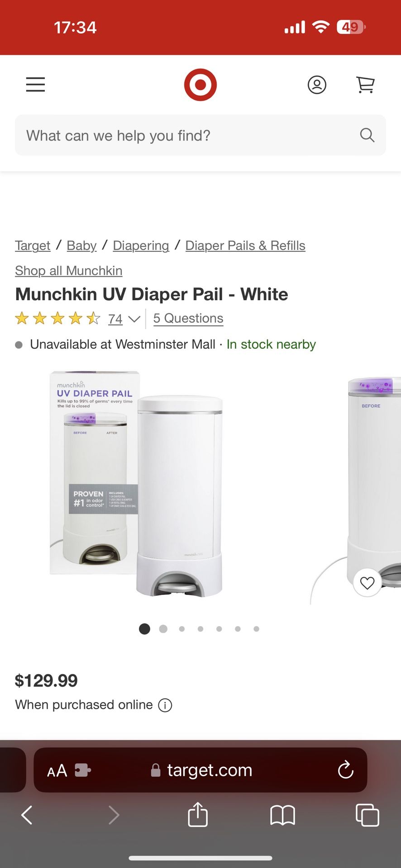
Task: Open Safari bookmarks book icon
Action: coord(282,816)
